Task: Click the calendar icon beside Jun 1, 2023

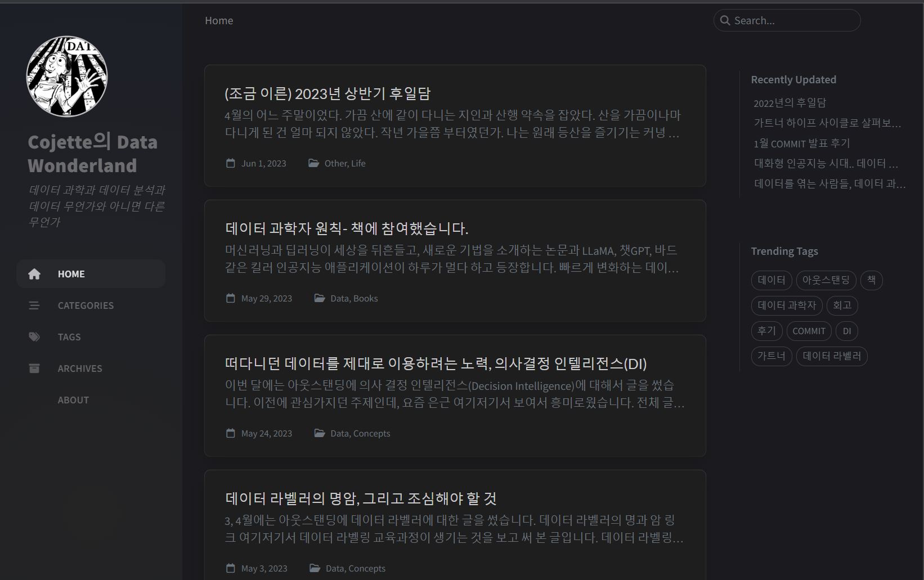Action: [x=231, y=163]
